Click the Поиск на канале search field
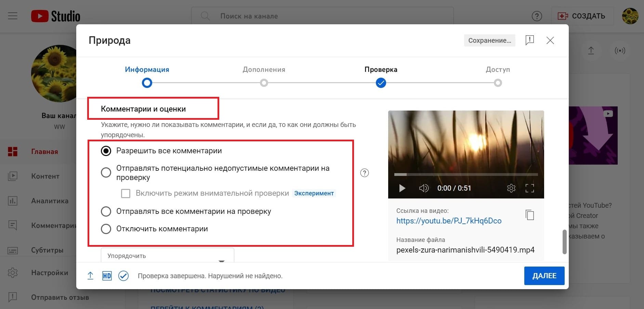The image size is (644, 309). coord(322,16)
